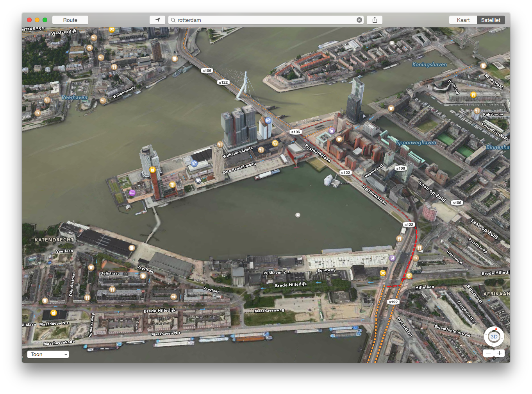This screenshot has width=532, height=394.
Task: Open the Toon dropdown menu
Action: coord(48,354)
